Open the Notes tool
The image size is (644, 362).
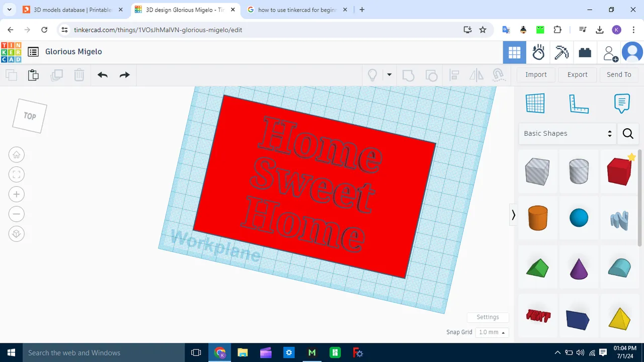point(622,103)
